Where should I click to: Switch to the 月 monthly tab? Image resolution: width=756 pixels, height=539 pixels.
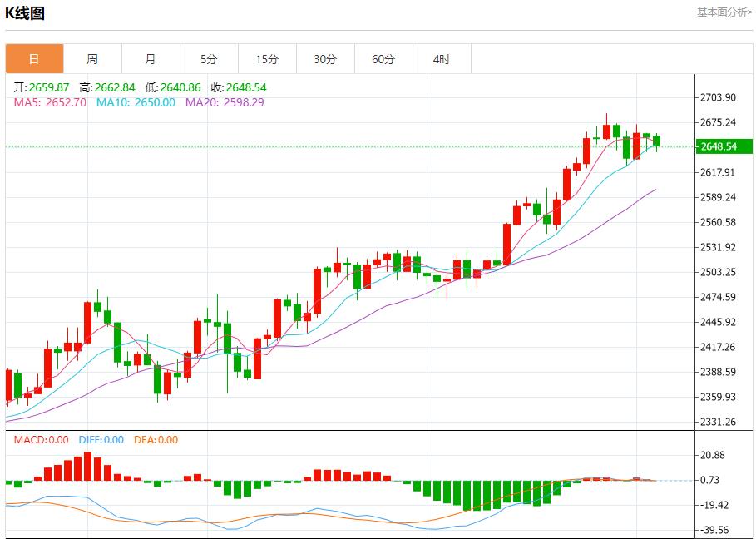click(151, 59)
